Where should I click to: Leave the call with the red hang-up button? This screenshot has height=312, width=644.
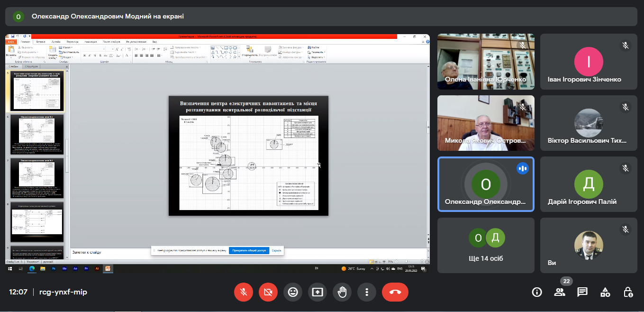pyautogui.click(x=395, y=292)
